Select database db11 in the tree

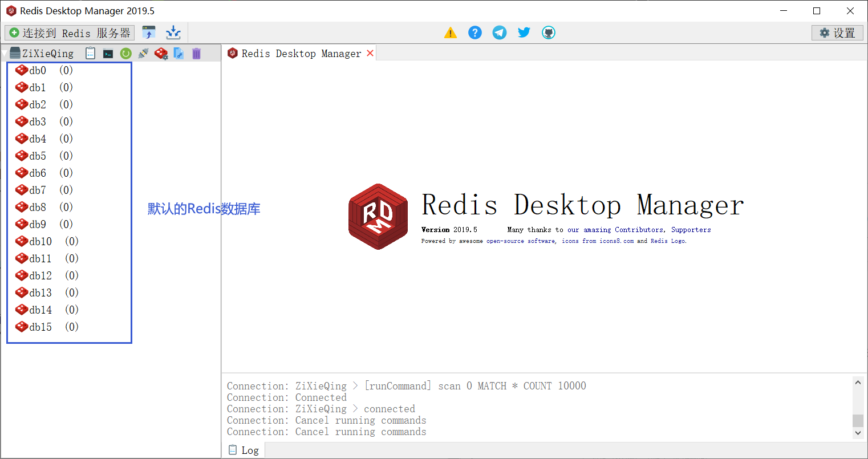pos(47,259)
